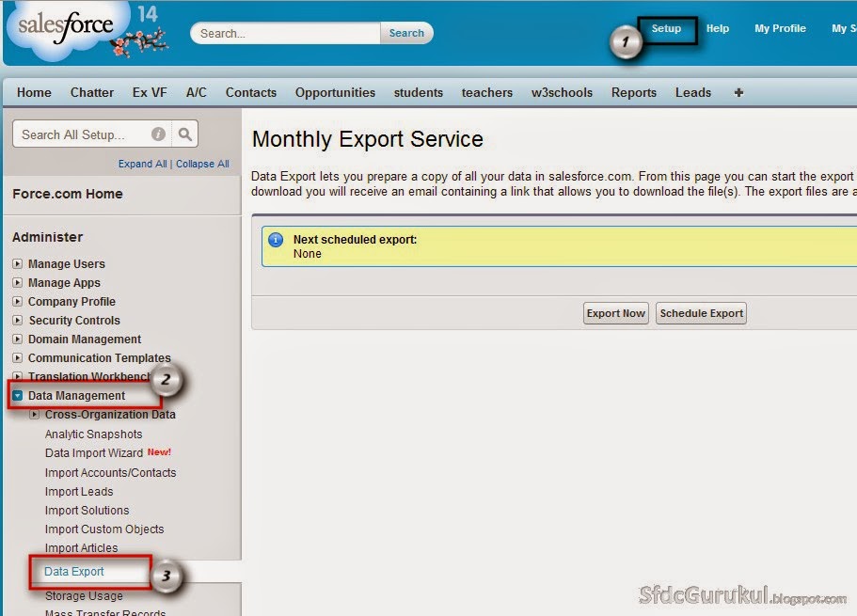This screenshot has width=857, height=616.
Task: Go to the Contacts tab
Action: [x=251, y=92]
